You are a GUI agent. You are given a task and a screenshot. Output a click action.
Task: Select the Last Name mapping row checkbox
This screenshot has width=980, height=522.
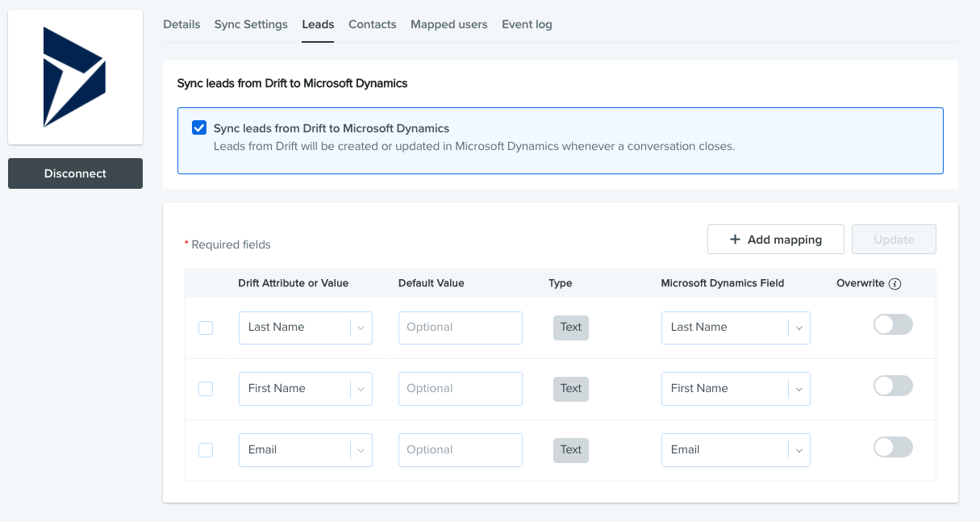click(x=206, y=328)
